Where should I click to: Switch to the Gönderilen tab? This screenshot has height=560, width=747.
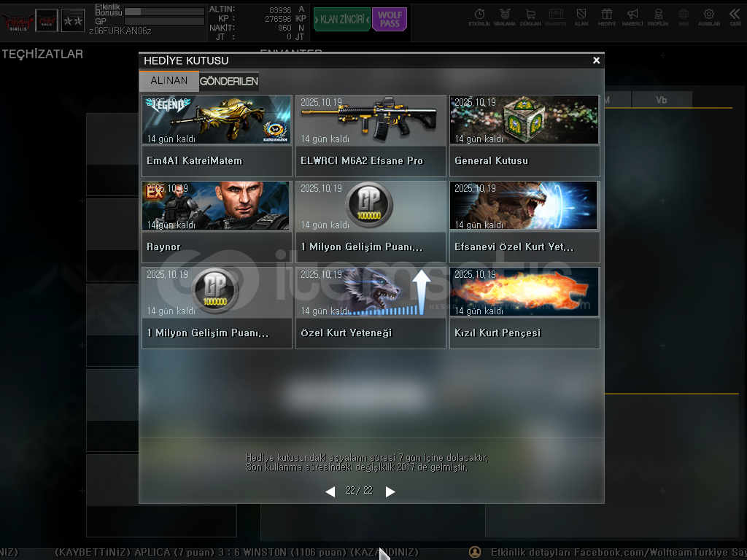coord(228,82)
